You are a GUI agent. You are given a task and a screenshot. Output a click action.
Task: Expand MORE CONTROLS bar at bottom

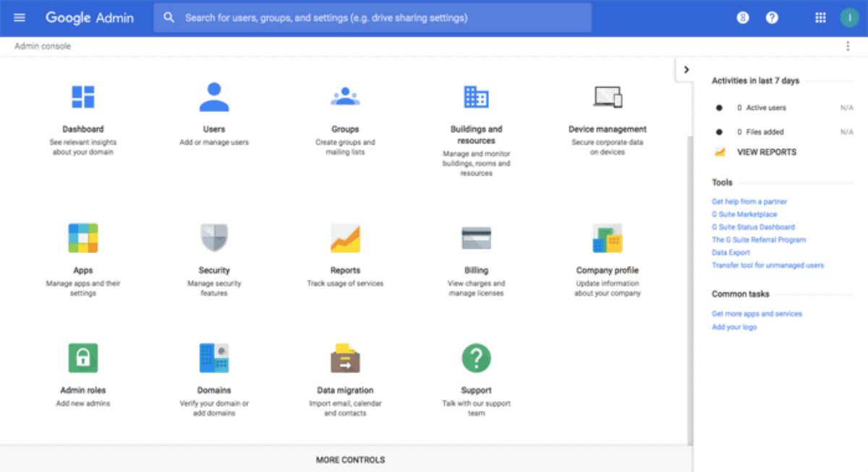(350, 460)
